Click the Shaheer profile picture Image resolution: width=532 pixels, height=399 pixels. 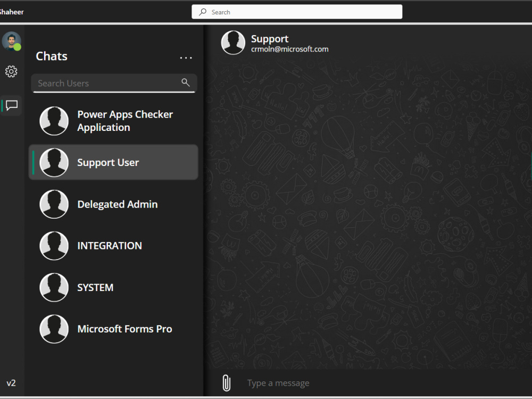click(x=12, y=41)
